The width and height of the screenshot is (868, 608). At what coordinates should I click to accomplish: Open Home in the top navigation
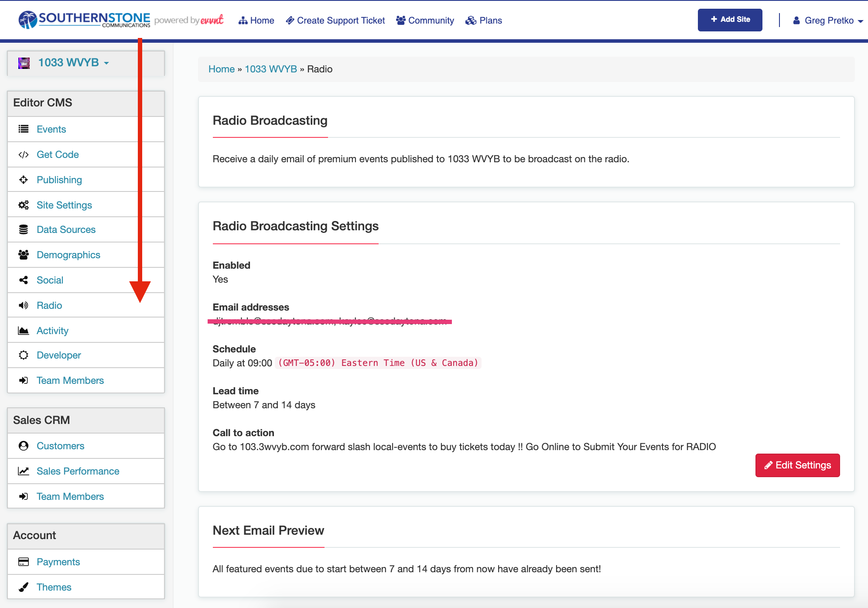[256, 20]
